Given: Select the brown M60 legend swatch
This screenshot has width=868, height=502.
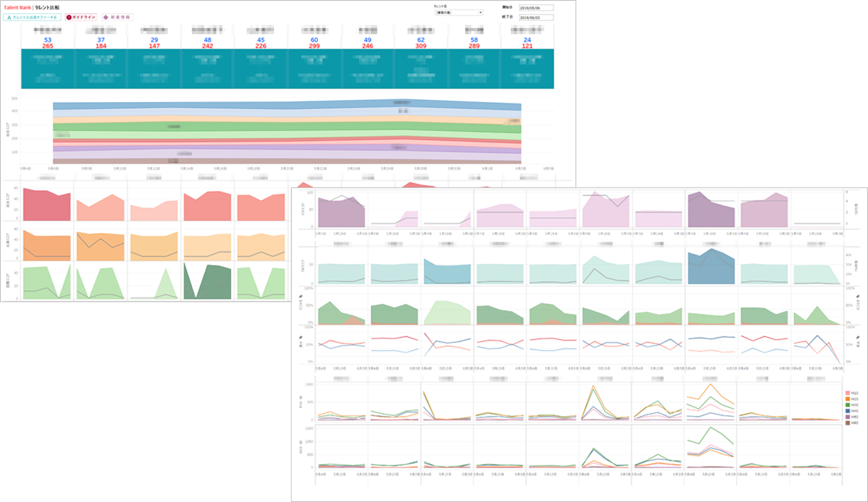Looking at the screenshot, I should pos(846,422).
